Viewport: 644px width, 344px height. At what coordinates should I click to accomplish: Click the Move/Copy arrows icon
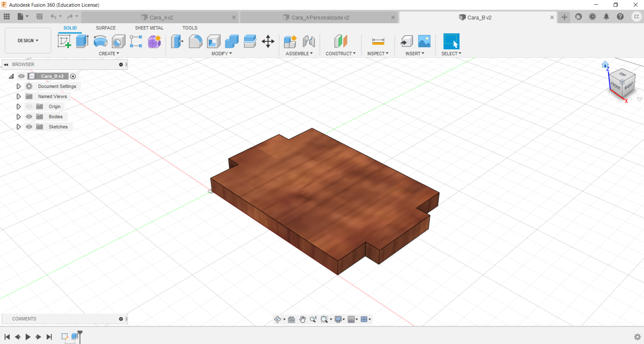268,41
